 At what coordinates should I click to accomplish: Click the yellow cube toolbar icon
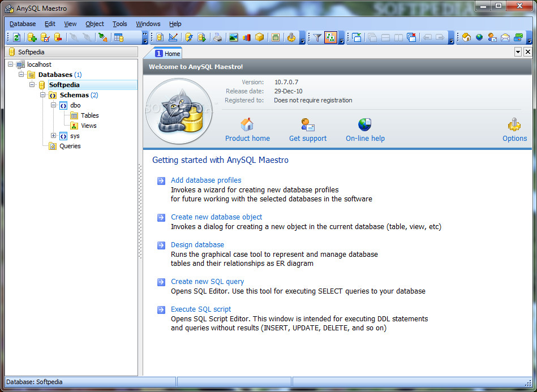pyautogui.click(x=260, y=37)
